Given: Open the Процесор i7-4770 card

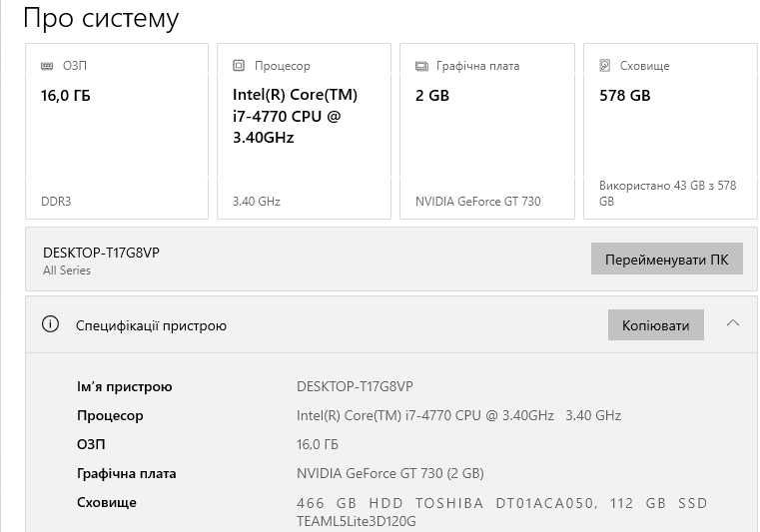Looking at the screenshot, I should [x=304, y=131].
